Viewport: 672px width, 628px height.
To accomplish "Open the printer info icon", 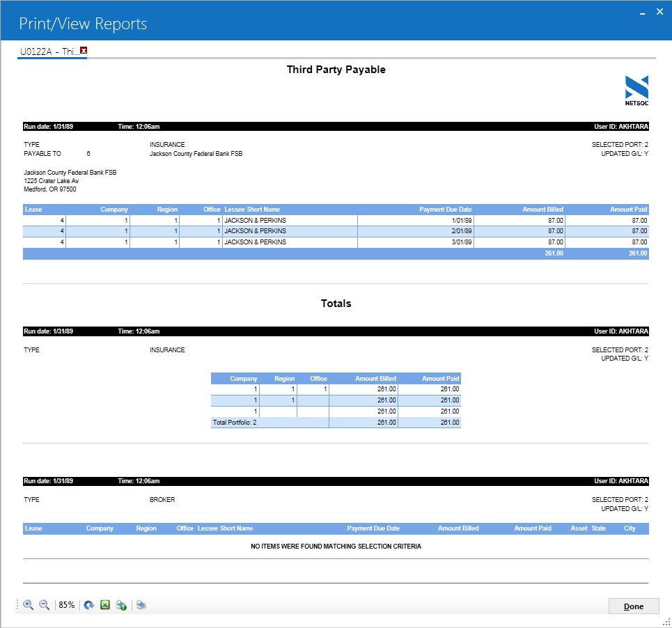I will tap(121, 605).
